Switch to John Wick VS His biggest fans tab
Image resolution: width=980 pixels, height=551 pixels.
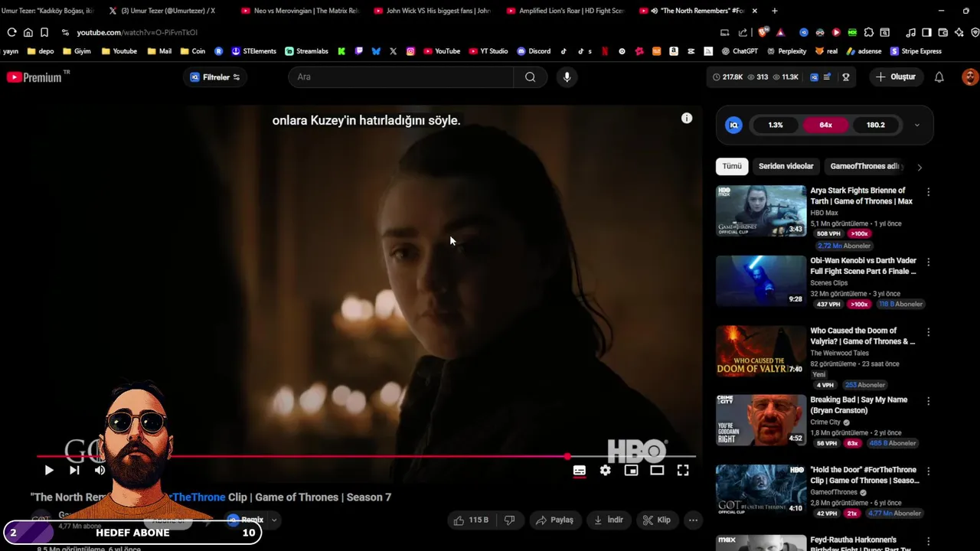tap(433, 11)
